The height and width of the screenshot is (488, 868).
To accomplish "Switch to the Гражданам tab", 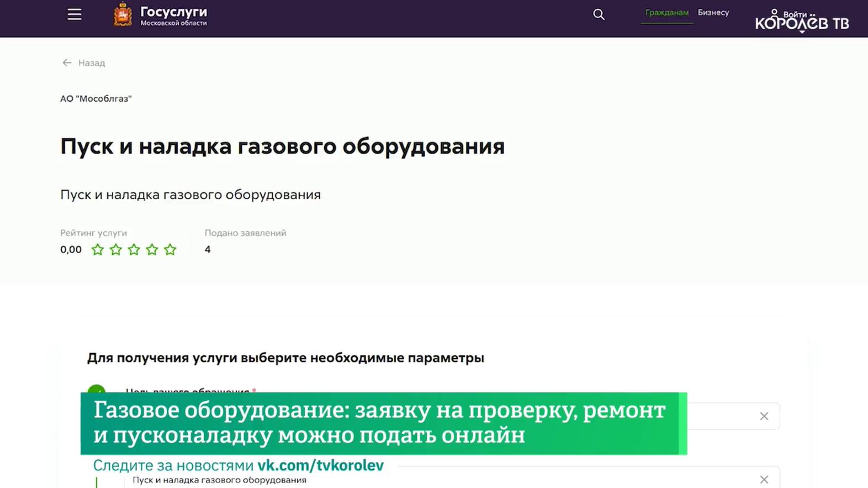I will click(x=666, y=12).
